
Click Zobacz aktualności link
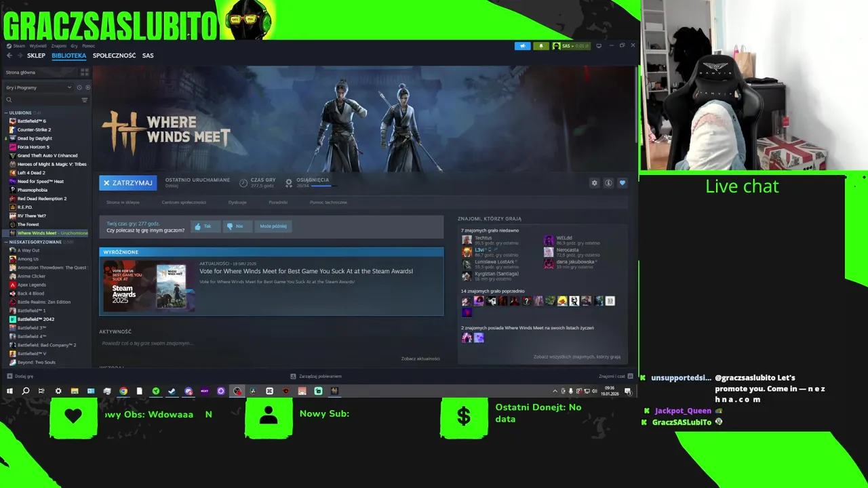coord(420,359)
